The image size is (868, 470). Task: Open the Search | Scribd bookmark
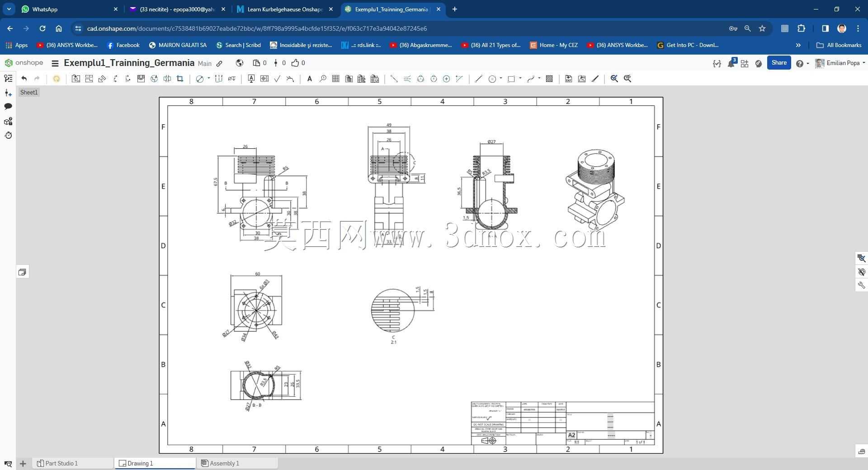238,45
